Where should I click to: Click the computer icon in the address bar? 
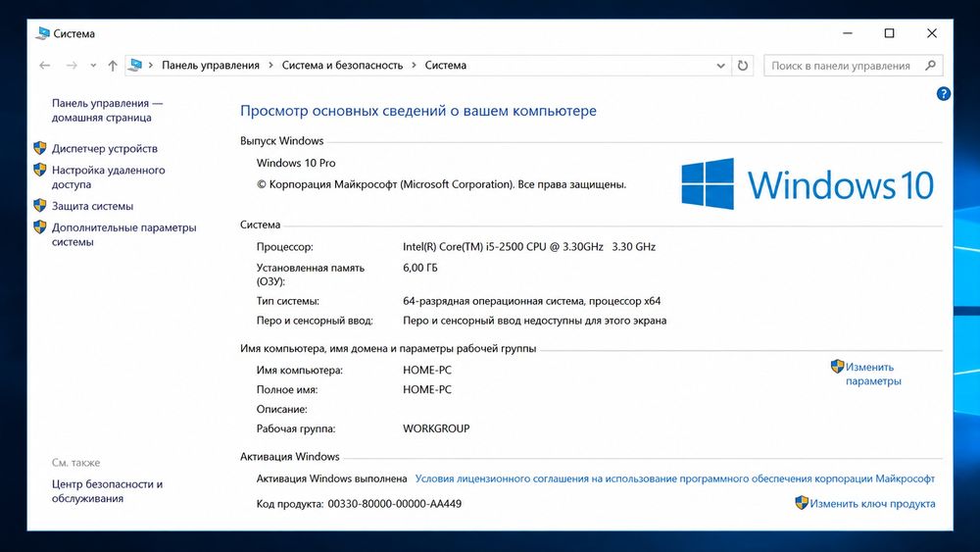coord(135,65)
